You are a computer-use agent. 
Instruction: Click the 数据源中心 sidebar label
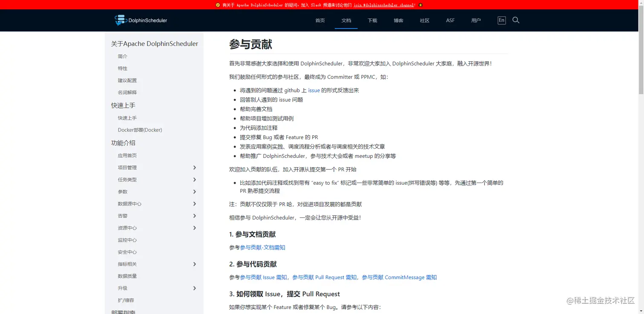(129, 204)
